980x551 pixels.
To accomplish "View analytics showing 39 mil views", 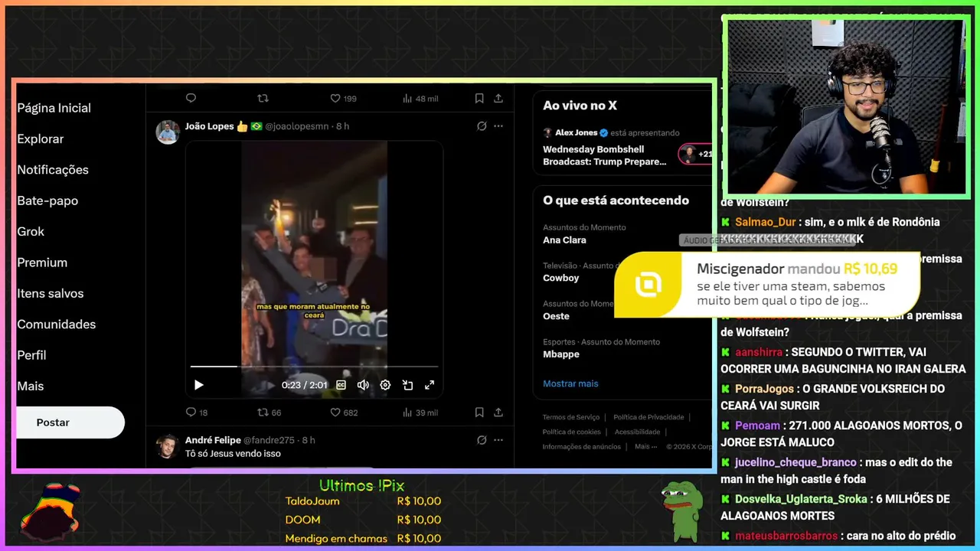I will click(420, 412).
